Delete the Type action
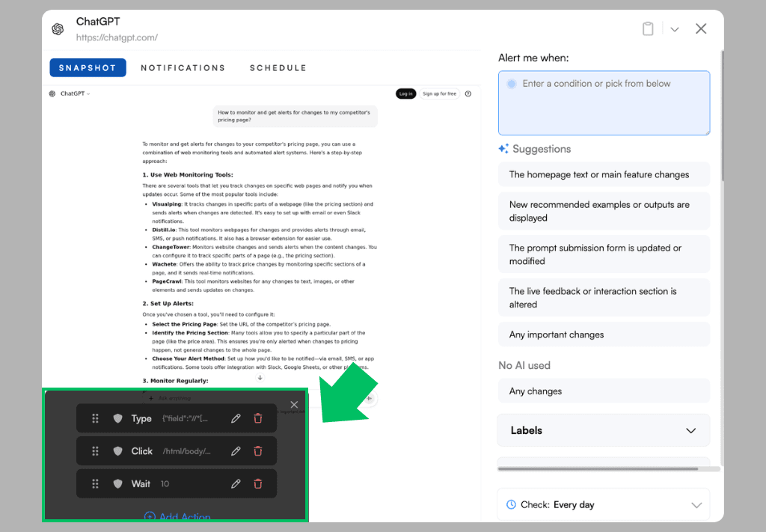 point(258,418)
